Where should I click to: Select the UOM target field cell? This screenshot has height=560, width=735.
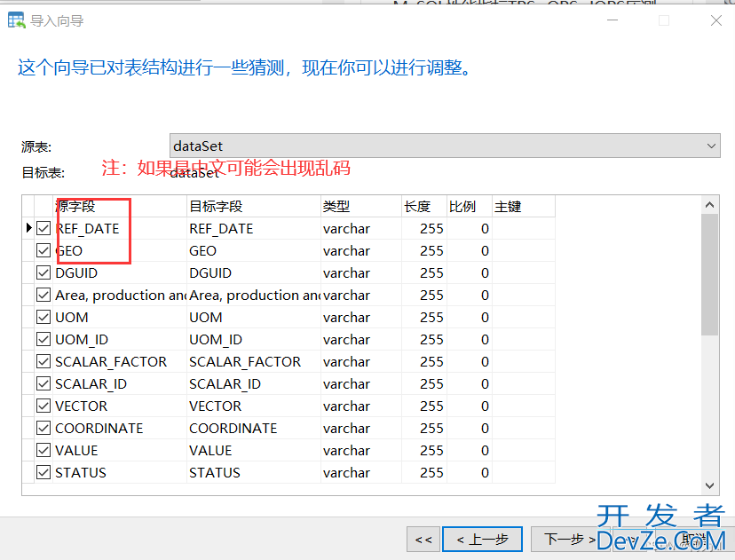[x=254, y=317]
